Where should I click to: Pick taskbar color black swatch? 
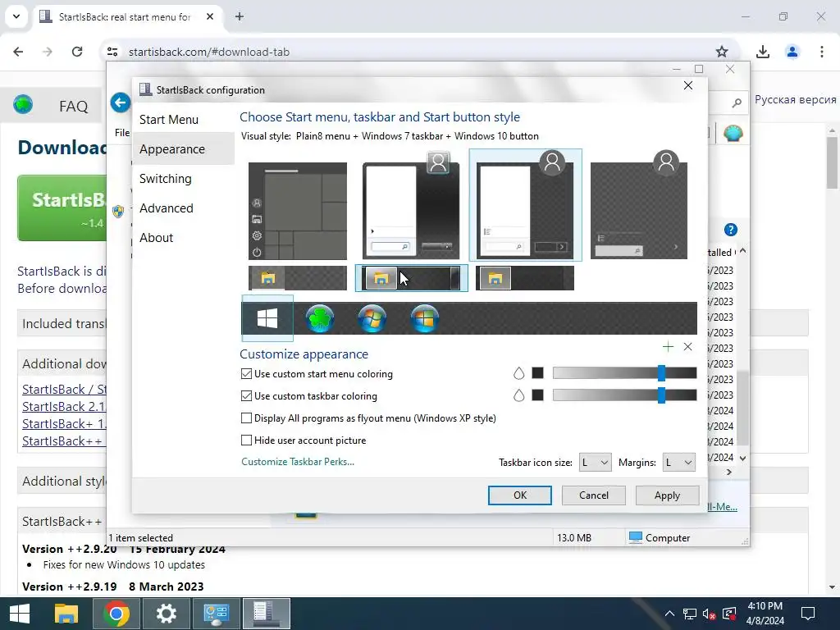(538, 395)
